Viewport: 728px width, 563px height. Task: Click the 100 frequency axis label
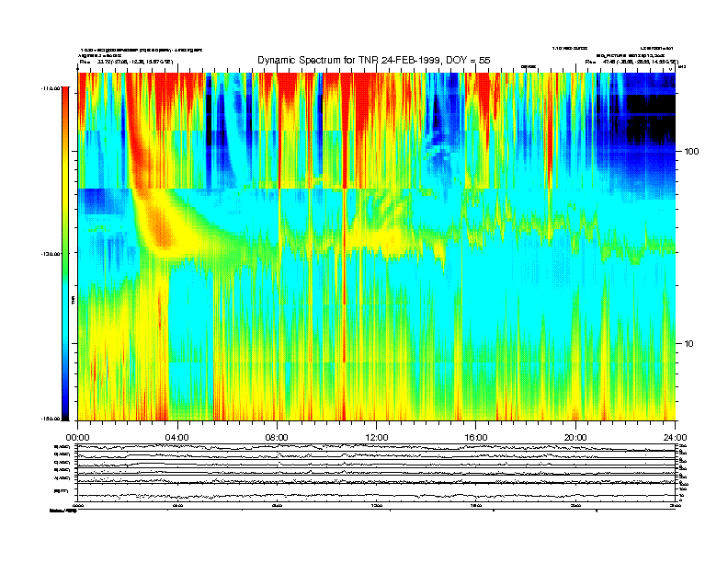coord(691,152)
